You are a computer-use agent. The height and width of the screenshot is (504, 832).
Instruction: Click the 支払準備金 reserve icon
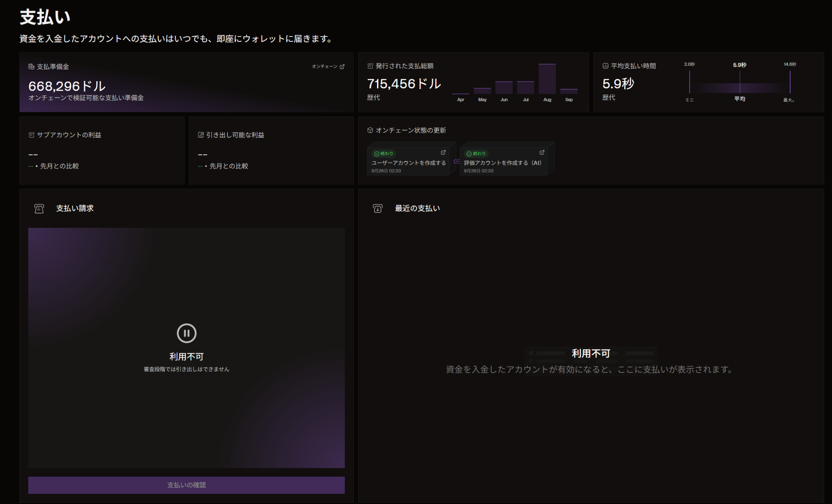click(31, 67)
